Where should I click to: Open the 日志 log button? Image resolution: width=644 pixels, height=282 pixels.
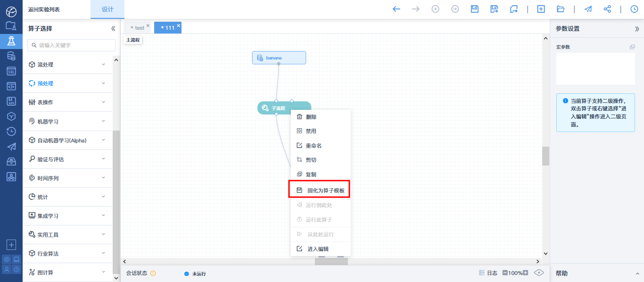pyautogui.click(x=488, y=273)
